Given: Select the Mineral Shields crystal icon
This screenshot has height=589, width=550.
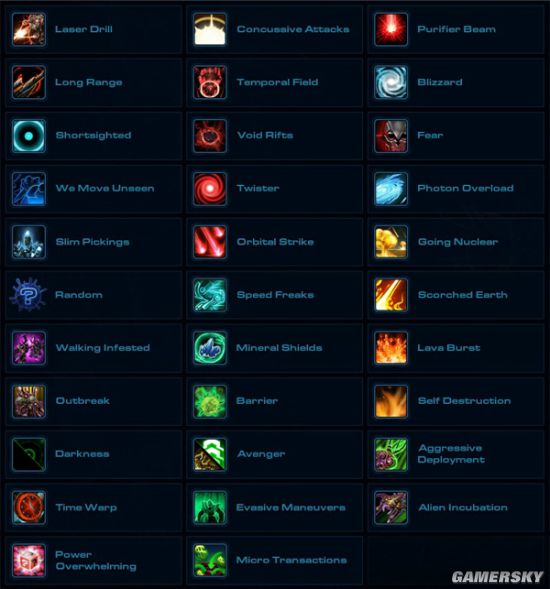Looking at the screenshot, I should [x=210, y=348].
